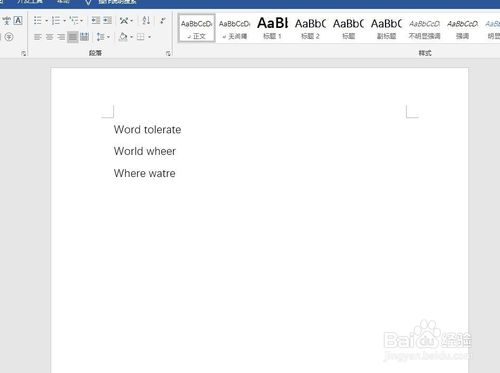Image resolution: width=500 pixels, height=373 pixels.
Task: Expand the Asian layout dropdown arrow
Action: [x=132, y=21]
